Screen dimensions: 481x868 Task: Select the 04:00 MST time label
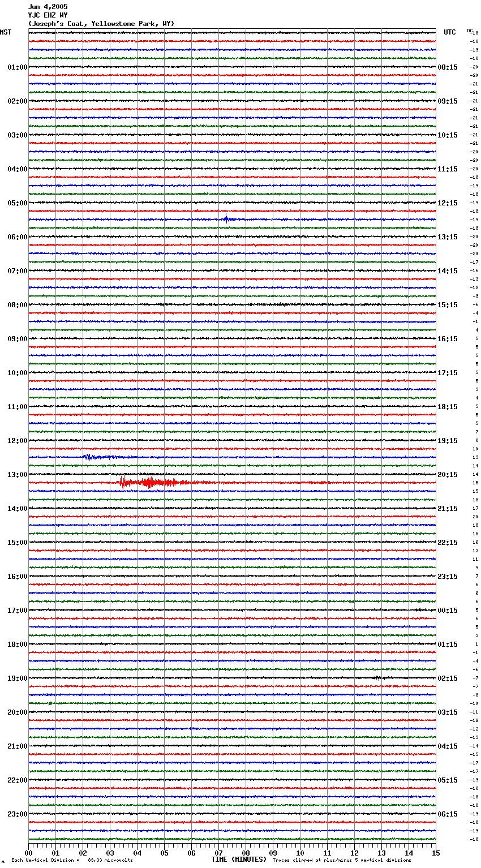click(18, 169)
